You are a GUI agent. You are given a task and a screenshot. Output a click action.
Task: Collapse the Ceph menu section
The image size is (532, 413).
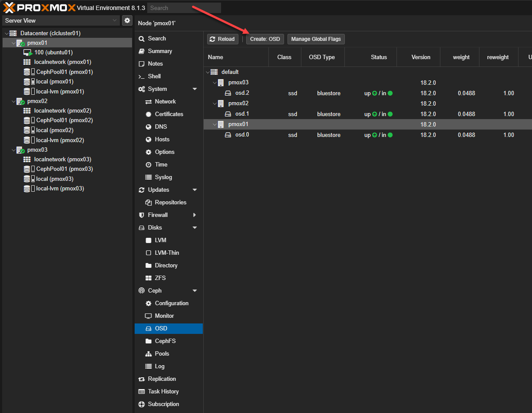click(195, 291)
